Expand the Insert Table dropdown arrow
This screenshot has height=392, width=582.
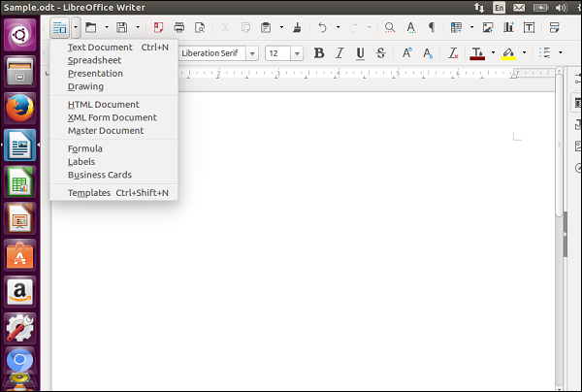pos(471,27)
